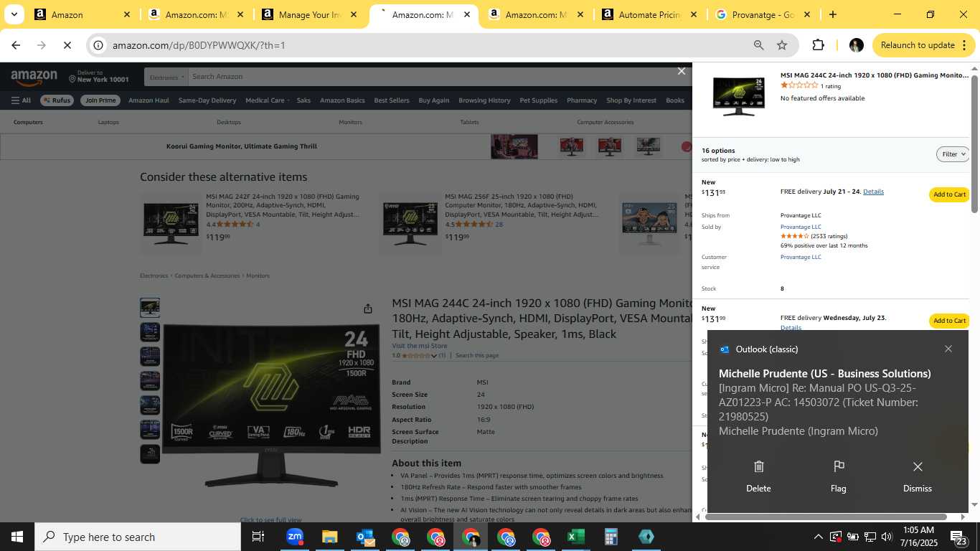
Task: Select Monitors in the Computers subnav
Action: pos(350,122)
